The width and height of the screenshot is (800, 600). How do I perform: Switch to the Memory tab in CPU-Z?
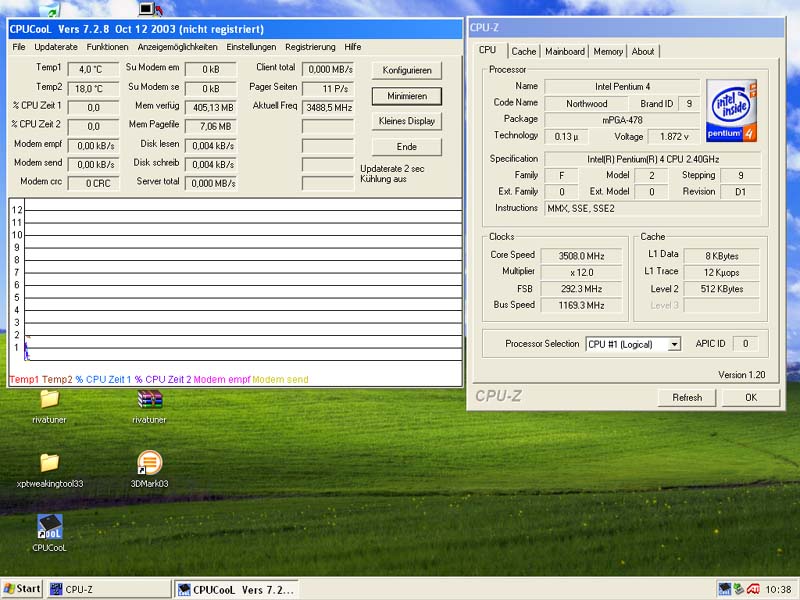pyautogui.click(x=608, y=52)
